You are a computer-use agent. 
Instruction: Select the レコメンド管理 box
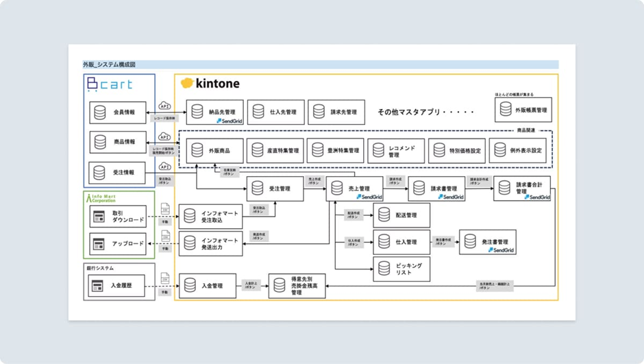point(396,151)
